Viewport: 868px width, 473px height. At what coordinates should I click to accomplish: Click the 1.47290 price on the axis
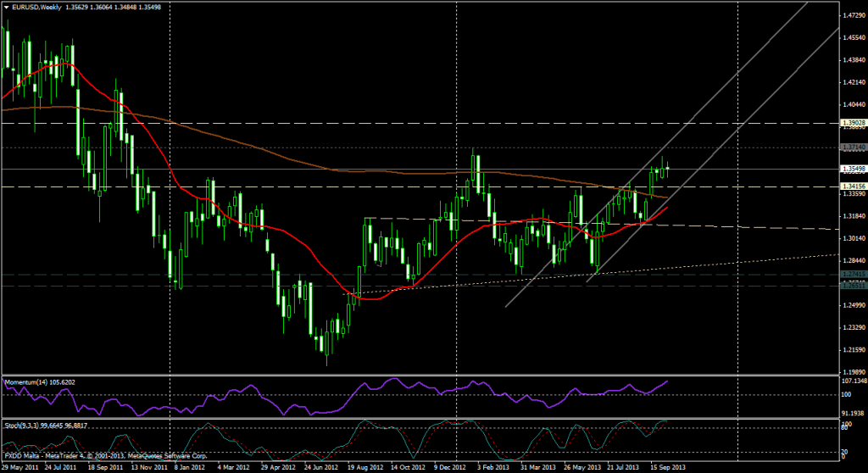tap(852, 15)
